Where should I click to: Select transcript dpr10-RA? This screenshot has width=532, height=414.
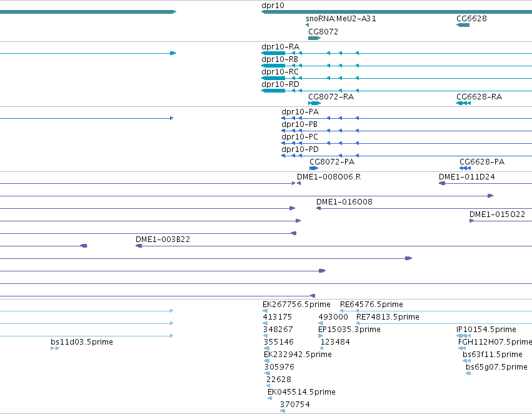pos(280,47)
